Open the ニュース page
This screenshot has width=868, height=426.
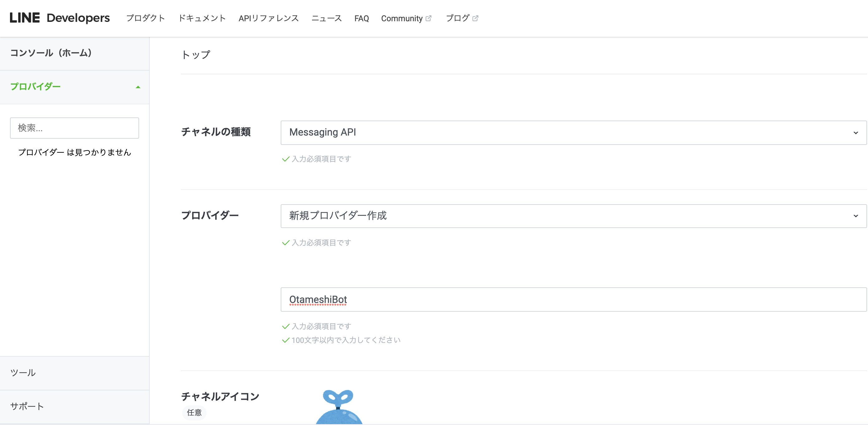click(327, 18)
